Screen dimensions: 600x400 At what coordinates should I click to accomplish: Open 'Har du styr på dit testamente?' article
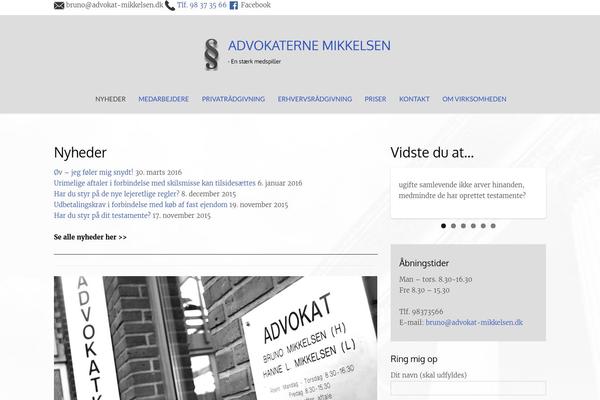coord(102,215)
